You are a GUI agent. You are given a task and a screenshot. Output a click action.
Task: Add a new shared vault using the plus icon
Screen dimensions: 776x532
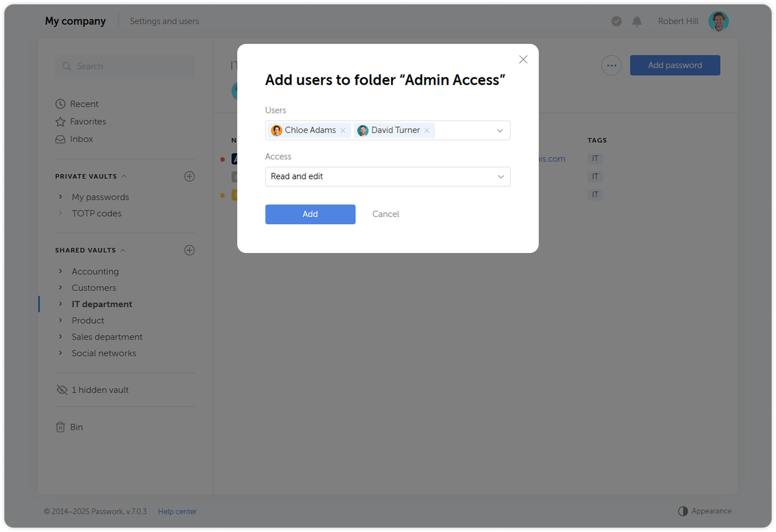[189, 250]
